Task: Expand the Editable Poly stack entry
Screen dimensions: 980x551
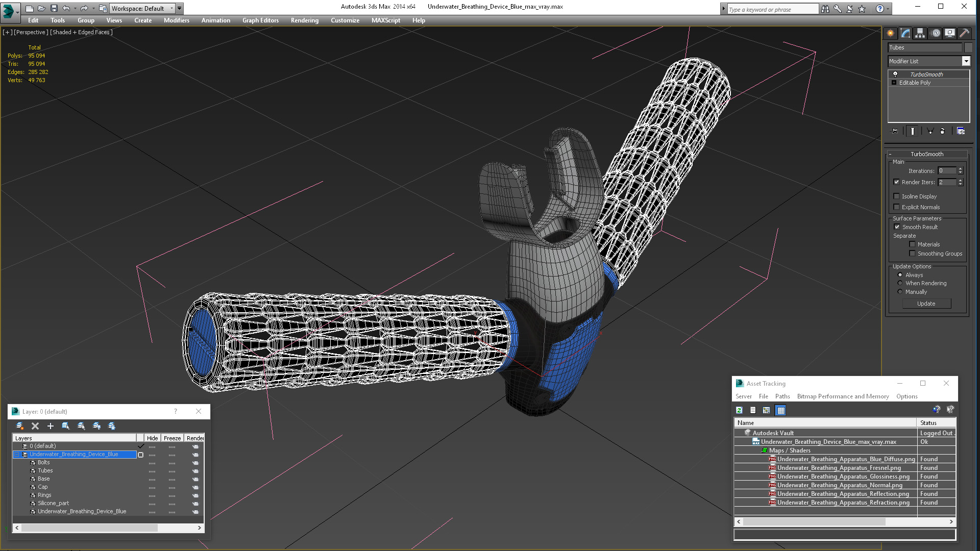Action: coord(894,83)
